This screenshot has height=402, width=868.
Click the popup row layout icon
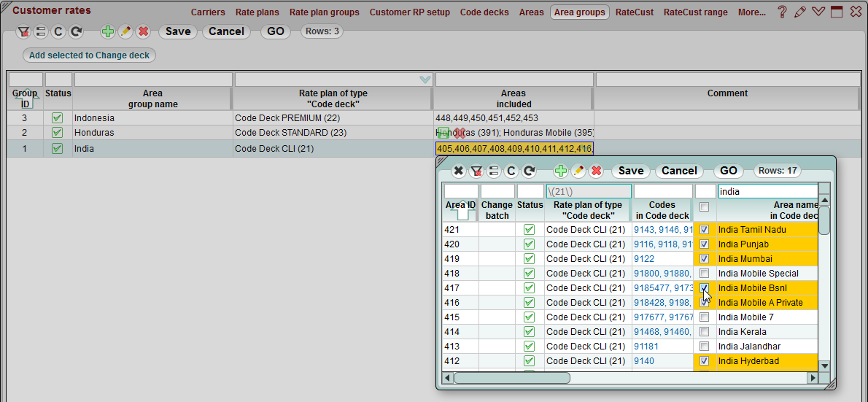494,171
